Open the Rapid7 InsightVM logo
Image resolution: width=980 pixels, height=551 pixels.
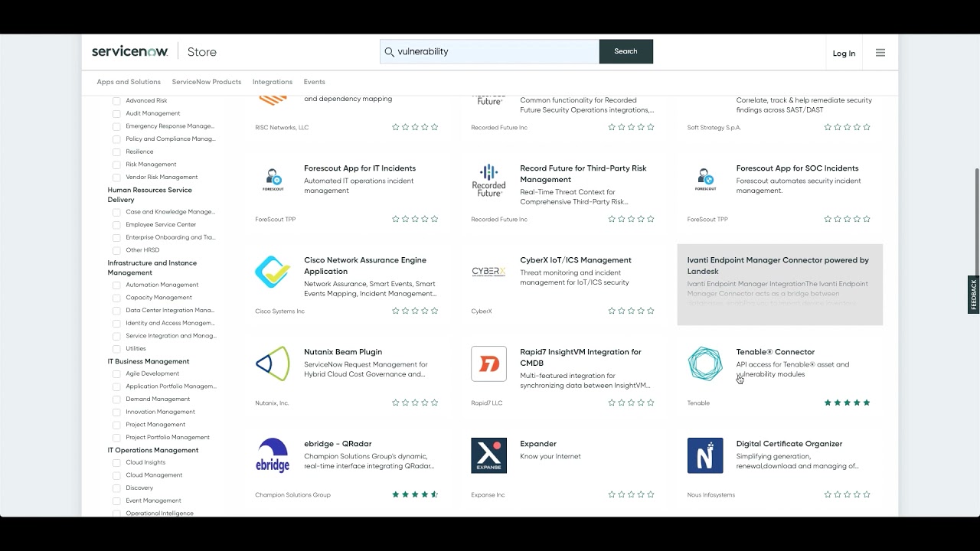pos(489,364)
